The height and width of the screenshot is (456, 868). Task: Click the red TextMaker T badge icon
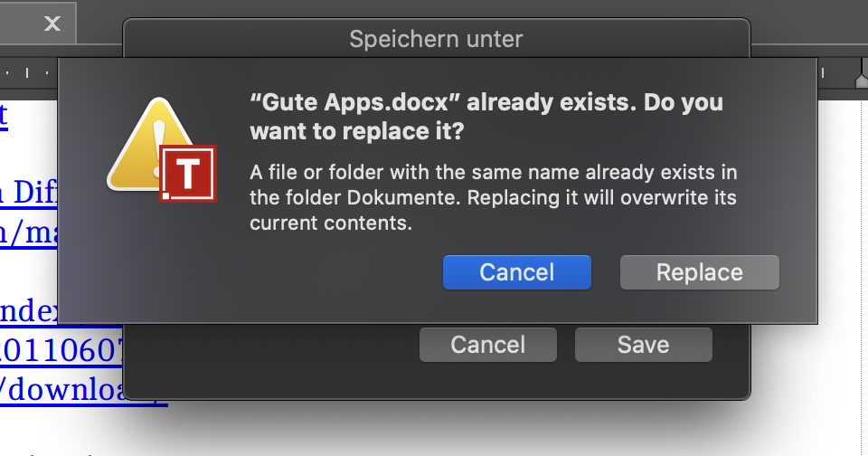[188, 174]
